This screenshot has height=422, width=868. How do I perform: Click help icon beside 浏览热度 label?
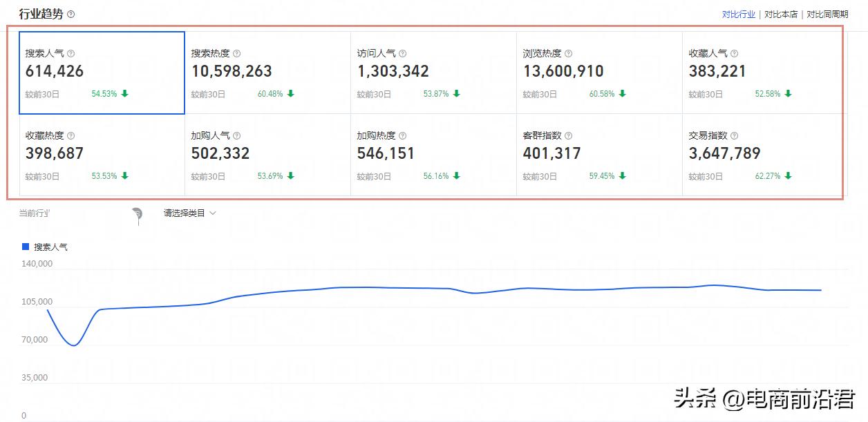[x=569, y=53]
